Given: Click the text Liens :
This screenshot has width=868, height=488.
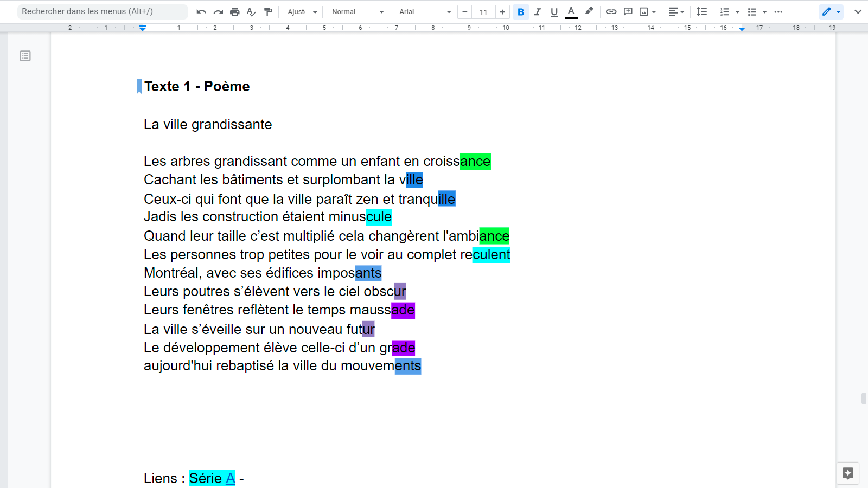Looking at the screenshot, I should pos(164,478).
